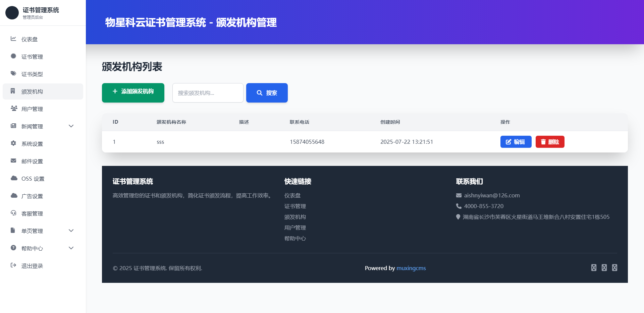Click the table cell 15874055648
This screenshot has height=313, width=644.
(307, 142)
